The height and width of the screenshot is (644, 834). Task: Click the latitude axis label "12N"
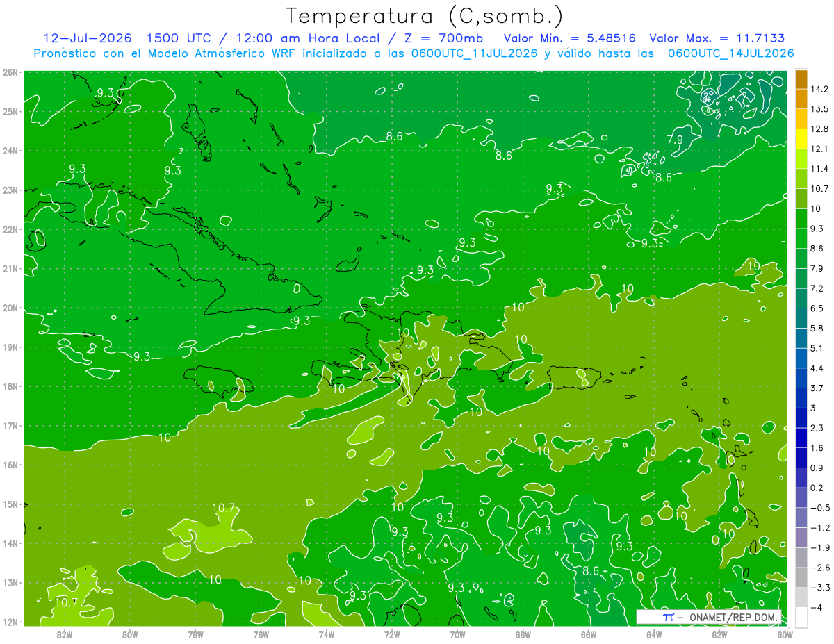tap(10, 622)
